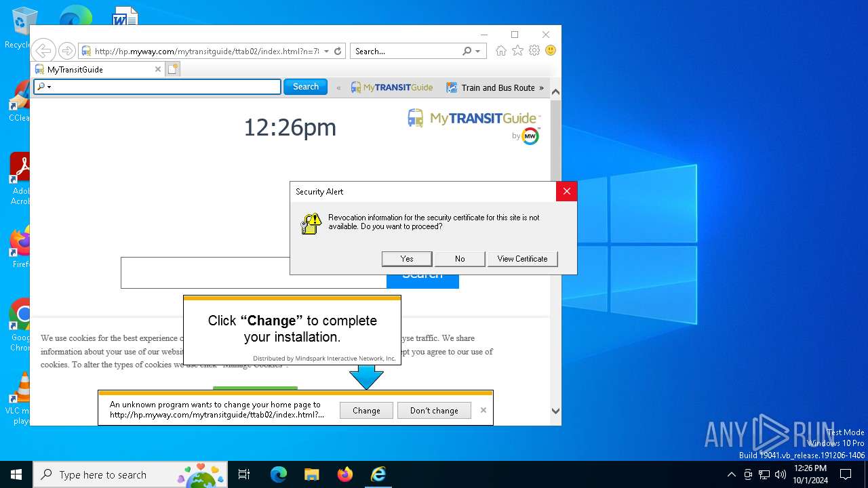Go forward with the browser Forward arrow
This screenshot has height=488, width=868.
point(66,51)
